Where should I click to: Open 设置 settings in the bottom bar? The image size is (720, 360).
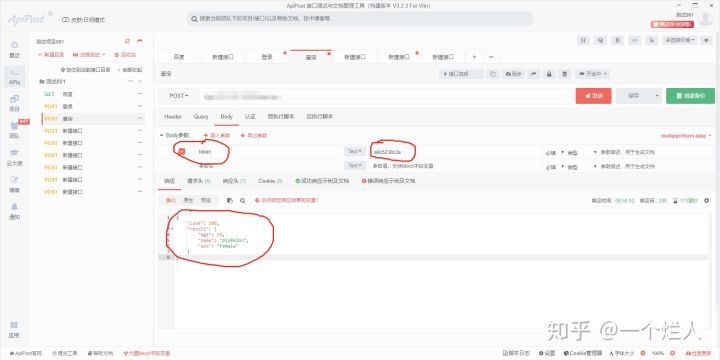point(547,353)
